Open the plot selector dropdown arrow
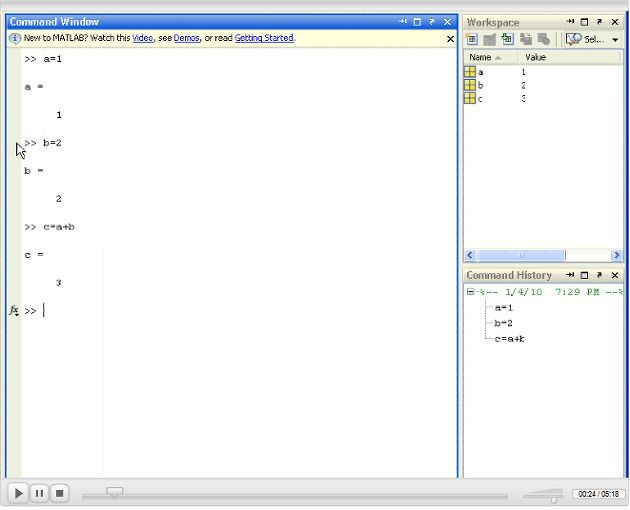Image resolution: width=630 pixels, height=510 pixels. coord(615,40)
